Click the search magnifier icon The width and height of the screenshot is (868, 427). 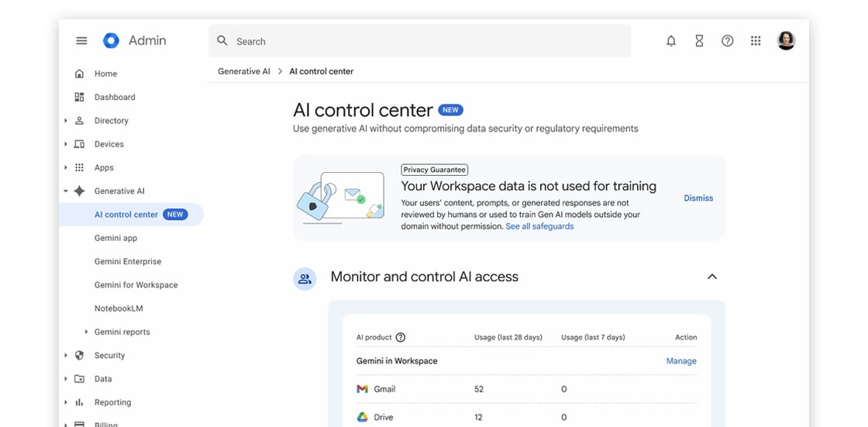222,40
